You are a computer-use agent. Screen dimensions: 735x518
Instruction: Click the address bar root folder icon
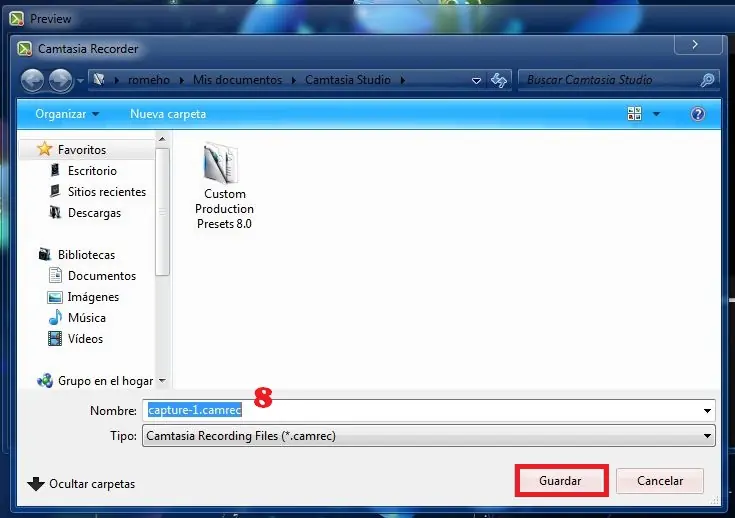[x=99, y=80]
